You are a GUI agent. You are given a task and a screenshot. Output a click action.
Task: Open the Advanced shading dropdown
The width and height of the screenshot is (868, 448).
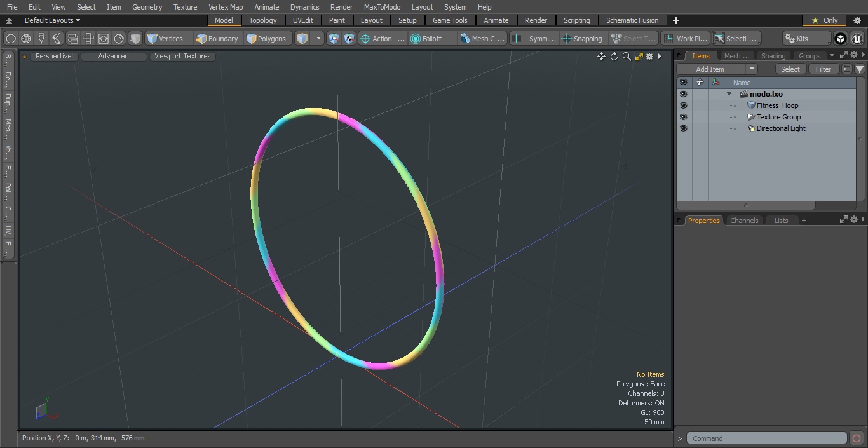coord(113,56)
